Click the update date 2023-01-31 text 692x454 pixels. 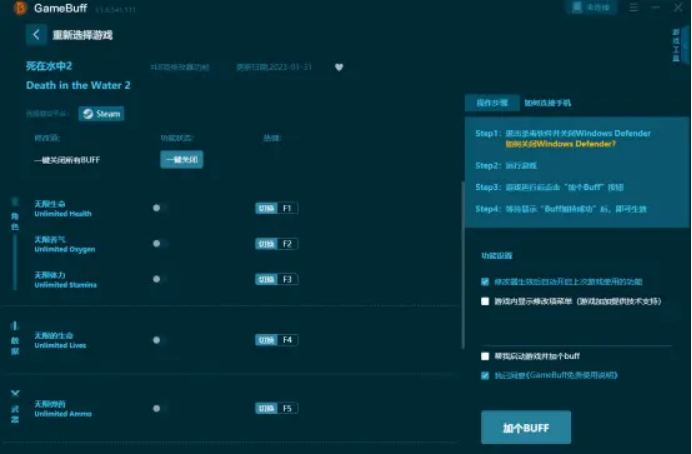pyautogui.click(x=274, y=67)
